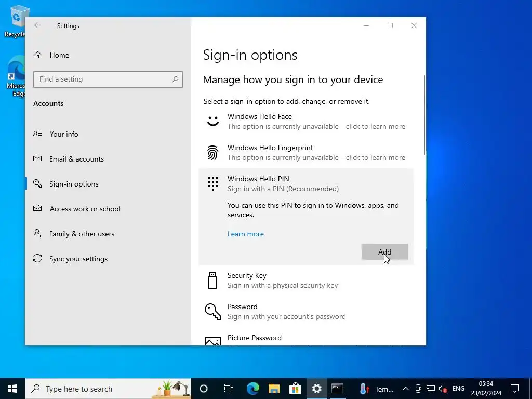Viewport: 532px width, 399px height.
Task: Click the Settings page vertical scrollbar
Action: (425, 115)
